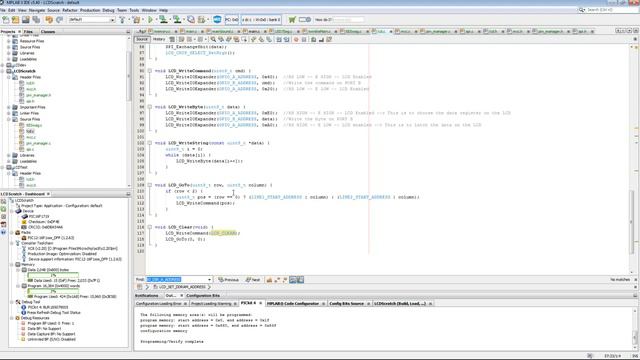Click the Previous button in Find bar
The image size is (640, 360).
coord(229,280)
